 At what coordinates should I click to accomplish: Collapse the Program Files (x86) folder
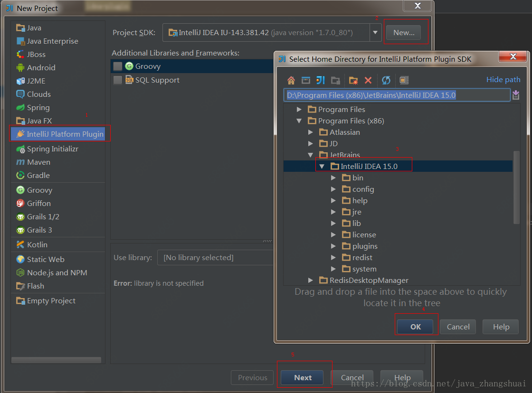click(x=299, y=121)
